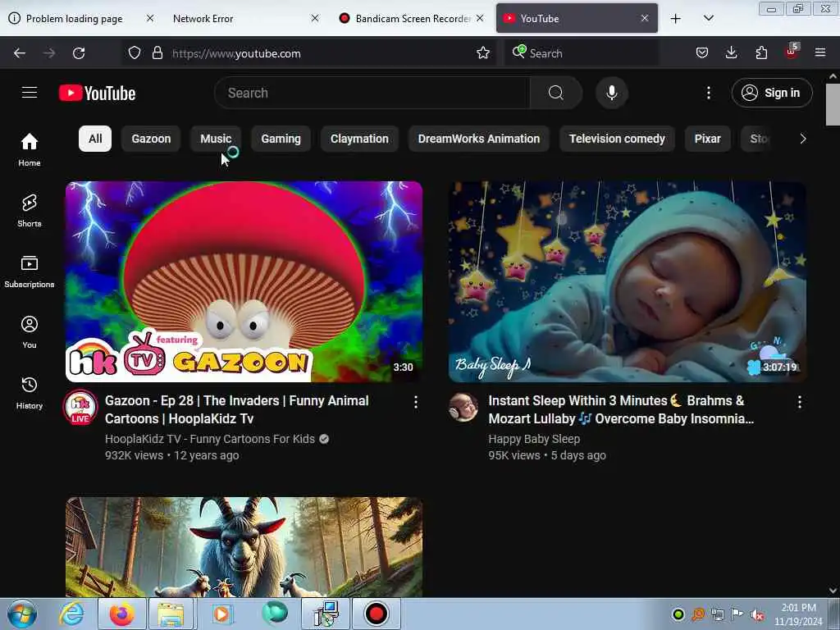Switch to Problem loading page tab

coord(75,18)
